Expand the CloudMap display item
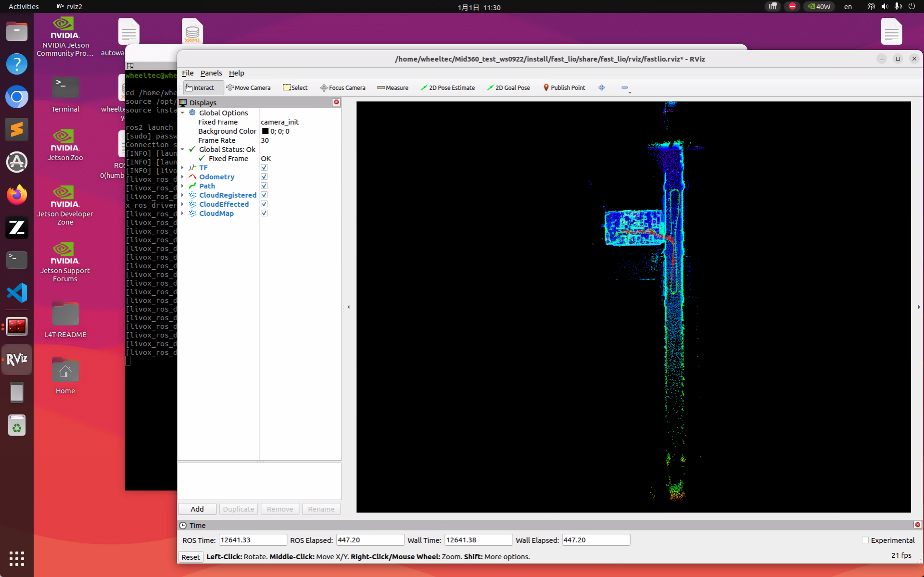 (x=182, y=213)
